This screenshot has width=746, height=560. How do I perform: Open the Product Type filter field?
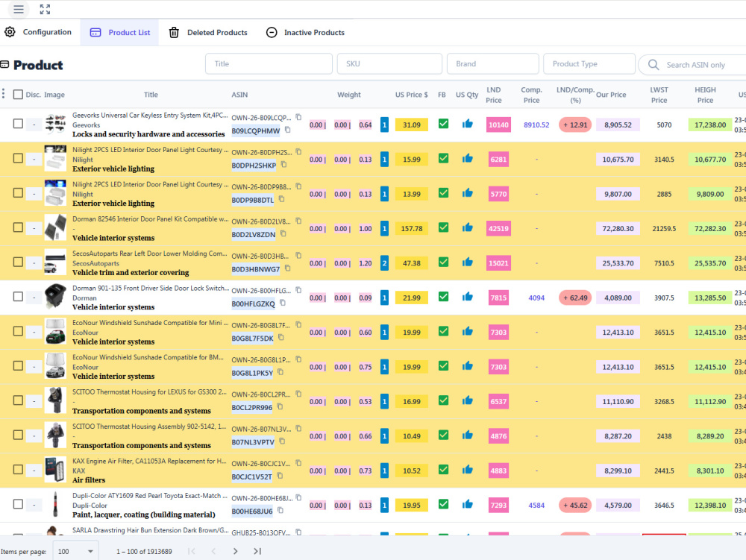coord(589,63)
